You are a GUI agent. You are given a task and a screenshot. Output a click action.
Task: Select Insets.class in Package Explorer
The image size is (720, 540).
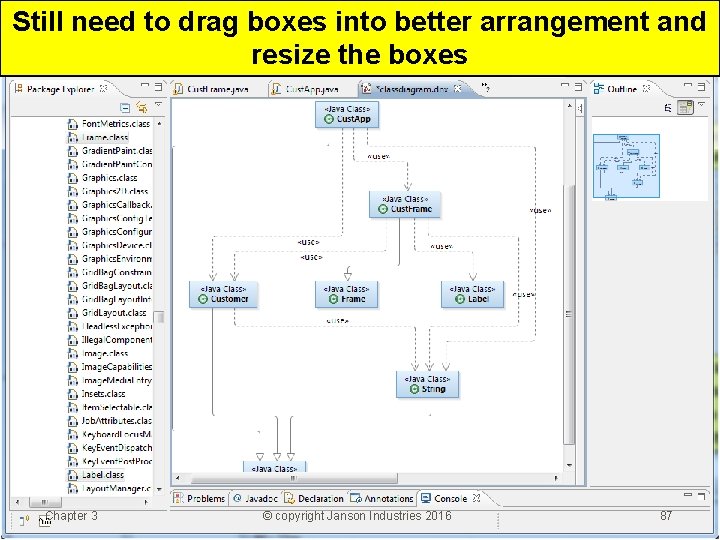tap(97, 394)
